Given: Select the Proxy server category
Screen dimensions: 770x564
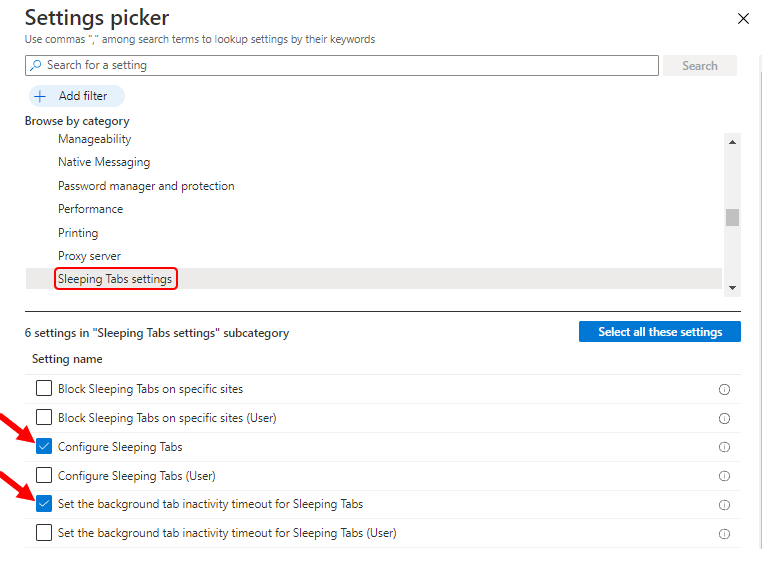Looking at the screenshot, I should point(89,256).
